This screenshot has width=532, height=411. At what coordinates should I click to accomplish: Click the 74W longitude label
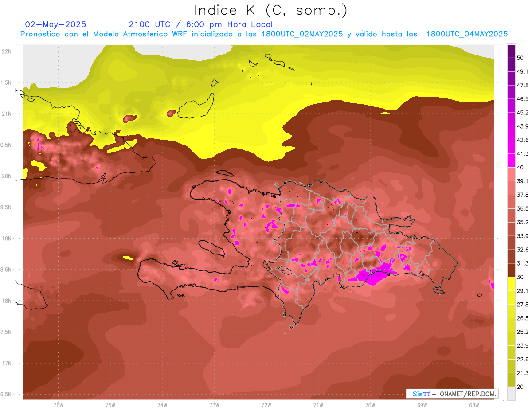pyautogui.click(x=162, y=405)
